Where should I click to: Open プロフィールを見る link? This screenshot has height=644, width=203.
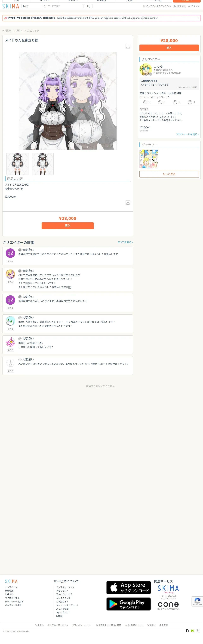coord(188,135)
